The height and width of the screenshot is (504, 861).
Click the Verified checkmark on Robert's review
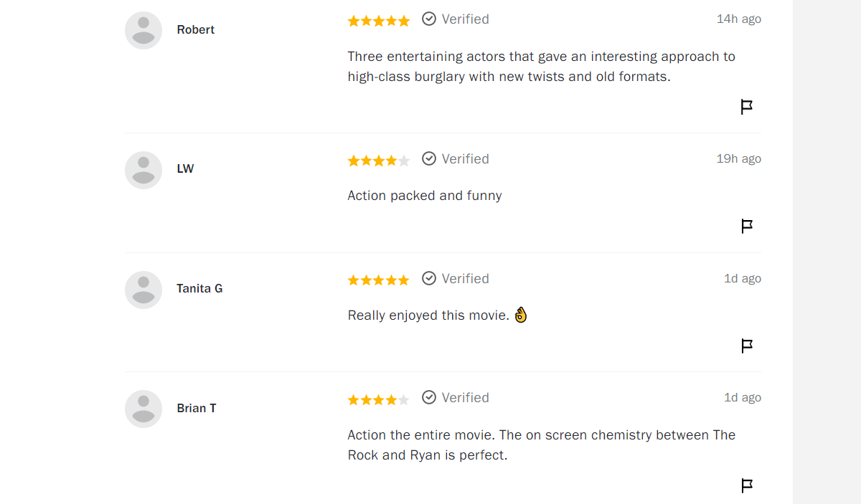[x=429, y=19]
